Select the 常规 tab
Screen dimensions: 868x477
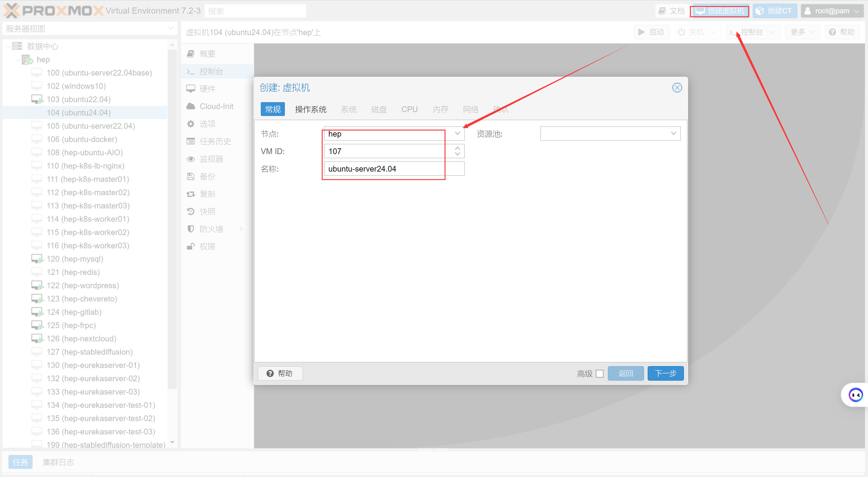click(273, 109)
